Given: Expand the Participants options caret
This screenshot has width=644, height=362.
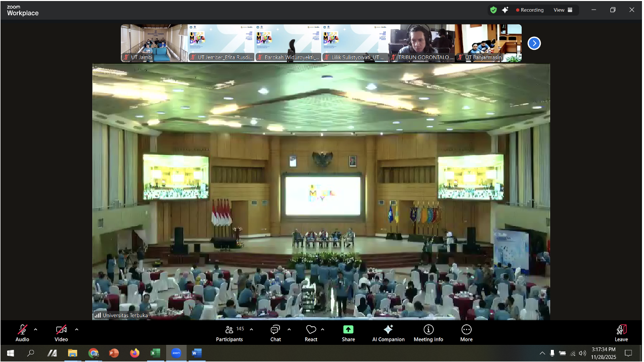Looking at the screenshot, I should (x=251, y=330).
